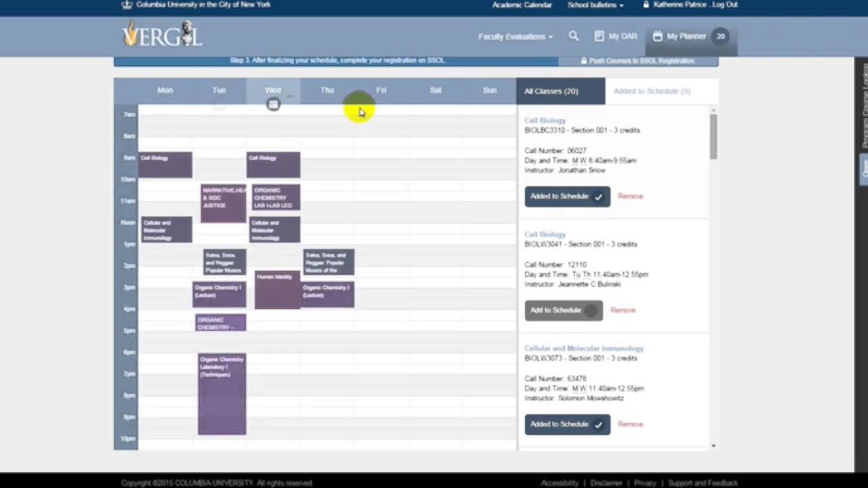
Task: Click the small icon under Wed header
Action: tap(273, 104)
